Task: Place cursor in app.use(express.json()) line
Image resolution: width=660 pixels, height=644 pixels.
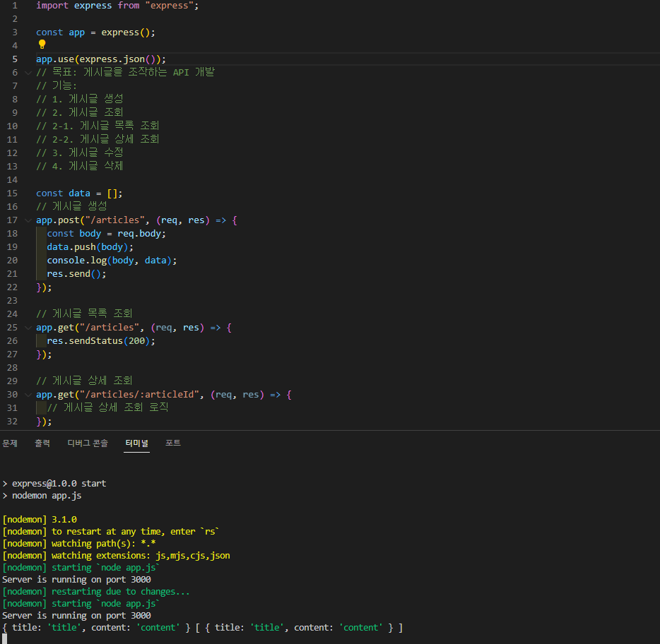Action: tap(101, 59)
